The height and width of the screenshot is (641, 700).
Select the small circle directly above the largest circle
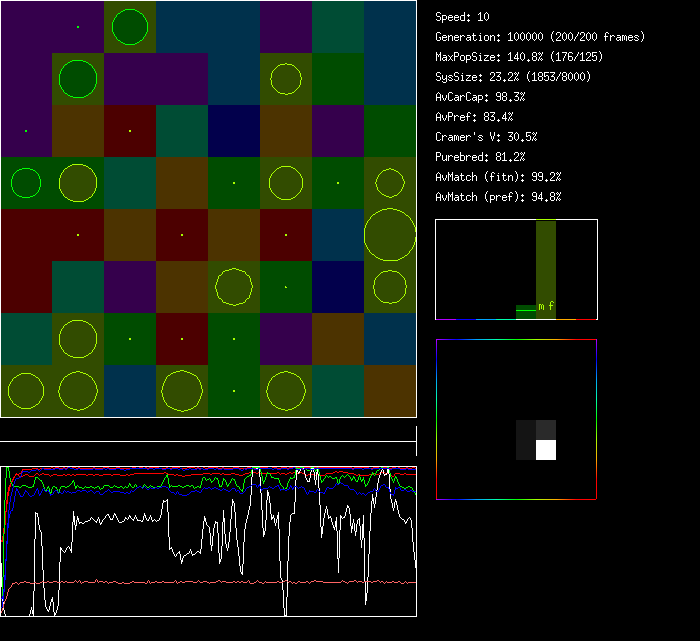(390, 183)
